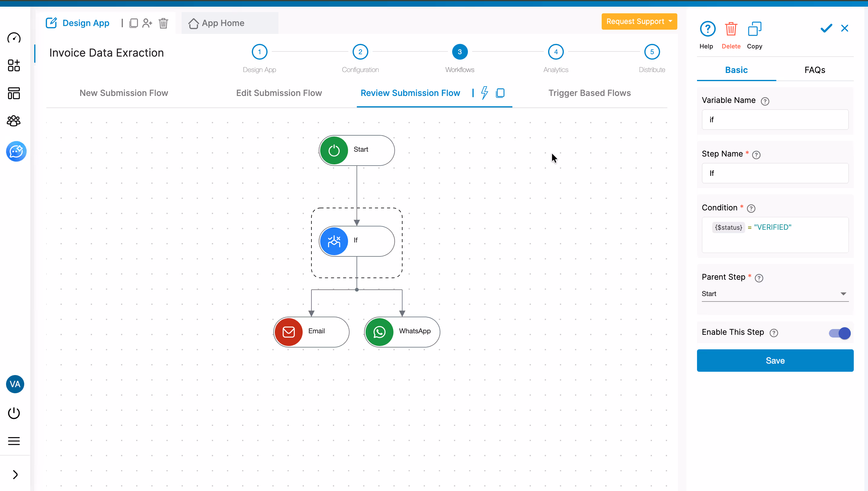Screen dimensions: 868x491
Task: Confirm with the blue checkmark icon
Action: coord(826,28)
